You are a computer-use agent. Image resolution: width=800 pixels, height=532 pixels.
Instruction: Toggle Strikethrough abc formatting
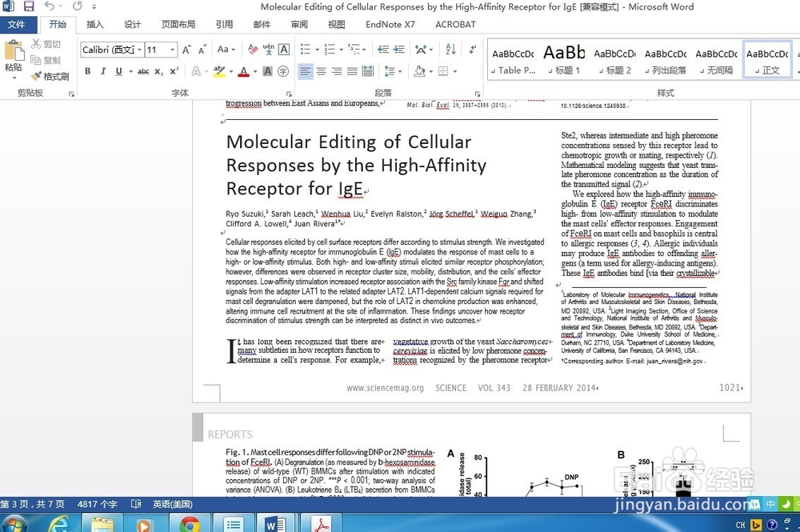pyautogui.click(x=143, y=71)
